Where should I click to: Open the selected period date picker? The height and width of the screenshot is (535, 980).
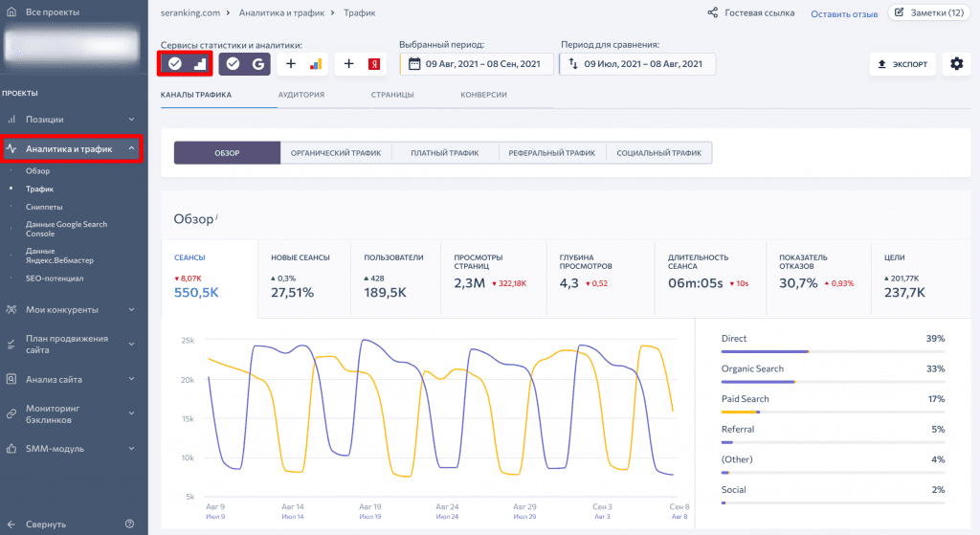coord(475,64)
